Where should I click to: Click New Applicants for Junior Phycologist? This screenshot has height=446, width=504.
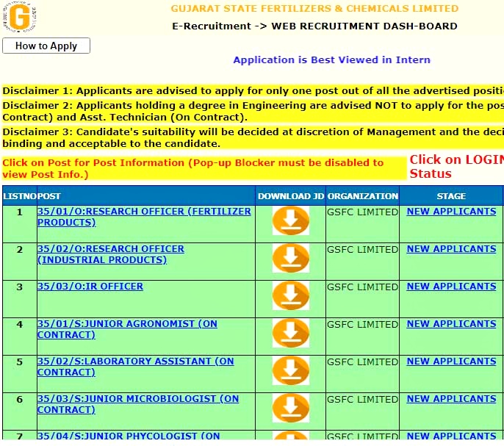451,436
